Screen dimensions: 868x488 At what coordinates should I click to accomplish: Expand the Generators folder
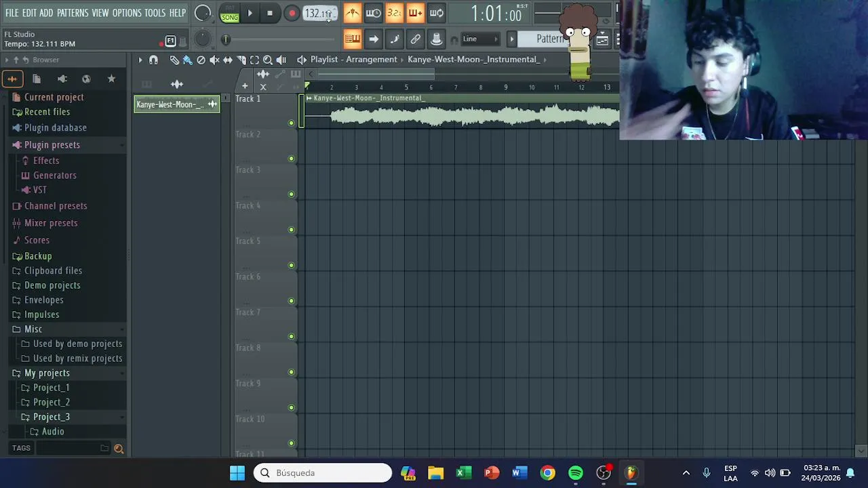tap(55, 176)
